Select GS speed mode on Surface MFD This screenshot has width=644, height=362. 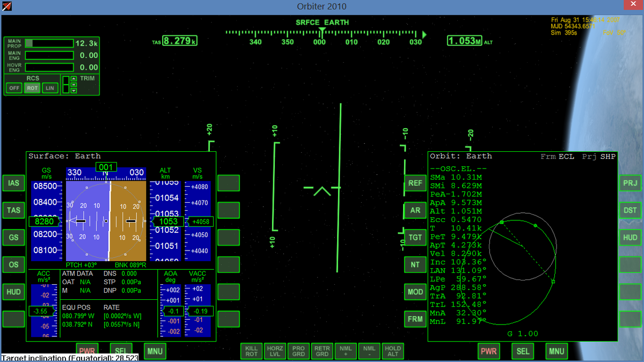tap(13, 238)
